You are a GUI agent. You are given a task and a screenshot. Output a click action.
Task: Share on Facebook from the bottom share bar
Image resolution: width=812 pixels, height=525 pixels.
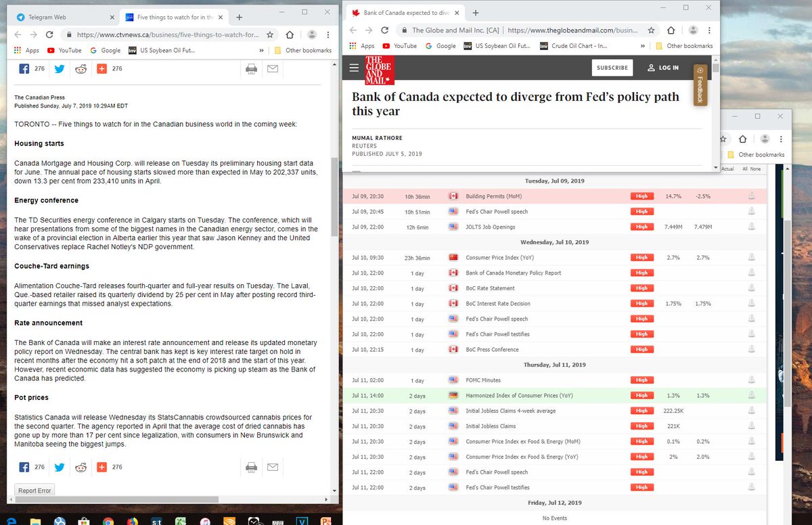(24, 467)
